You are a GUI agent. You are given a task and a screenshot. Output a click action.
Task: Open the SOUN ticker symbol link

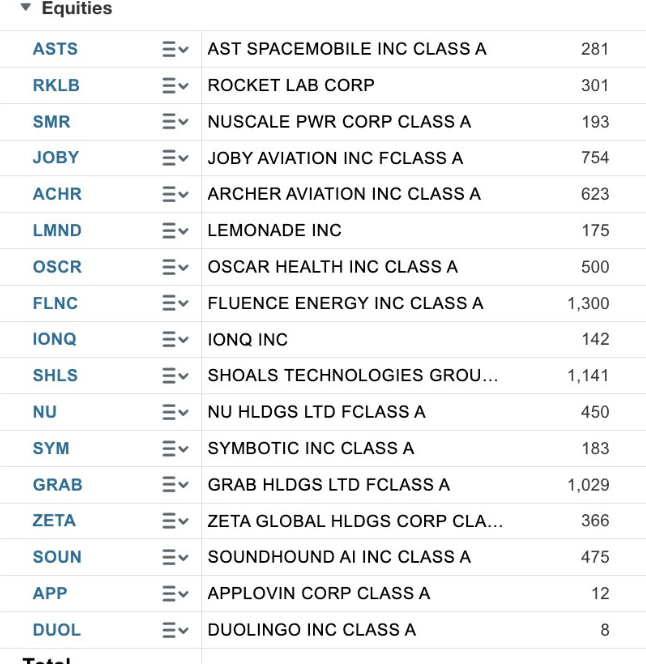coord(57,557)
